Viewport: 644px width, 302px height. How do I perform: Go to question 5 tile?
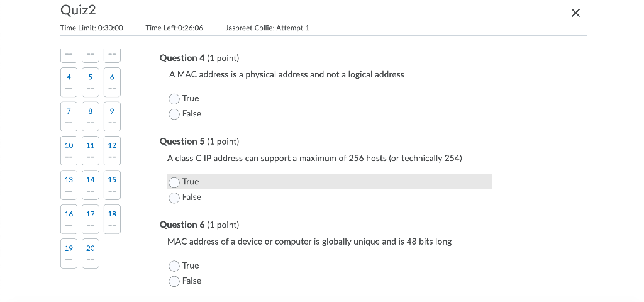[91, 82]
